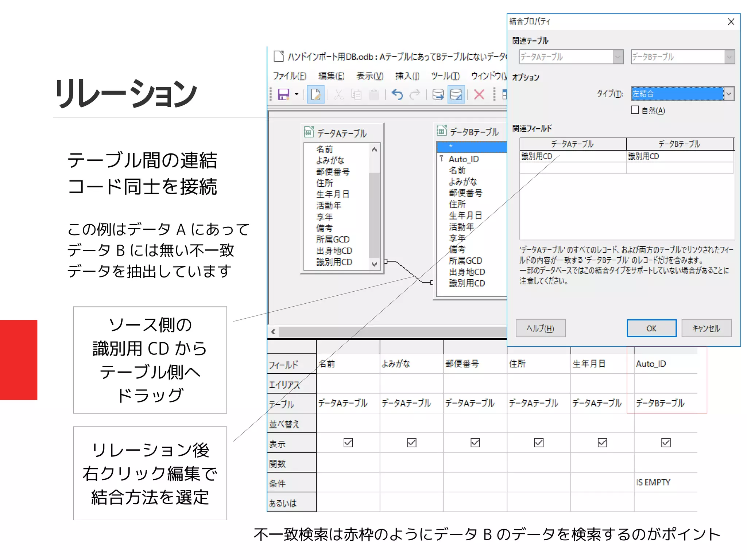Open the join type 左結合 dropdown

tap(682, 94)
